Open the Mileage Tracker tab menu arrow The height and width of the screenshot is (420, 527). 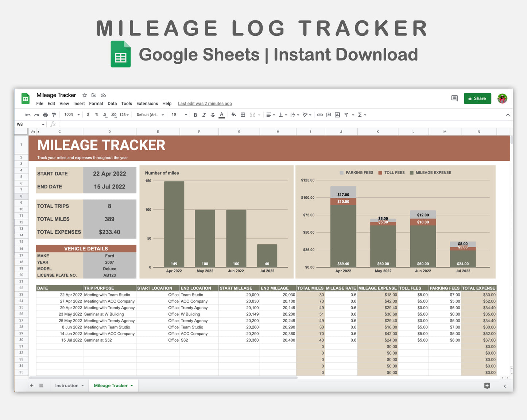(132, 385)
